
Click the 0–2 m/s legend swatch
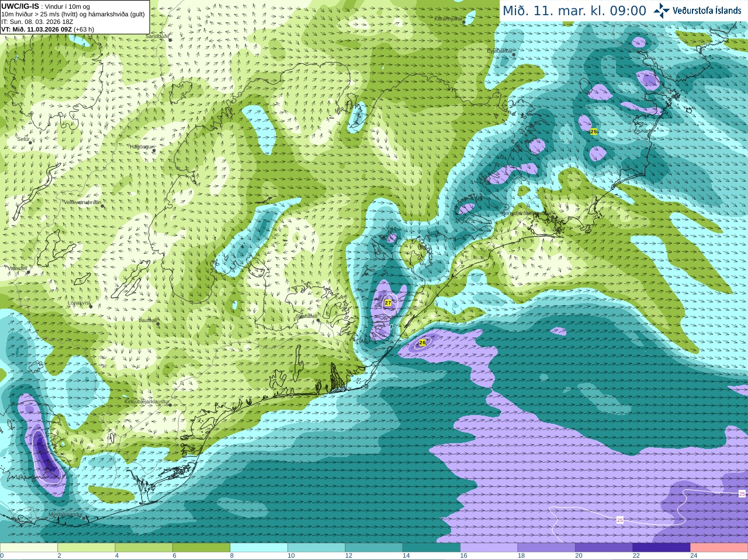pyautogui.click(x=29, y=548)
